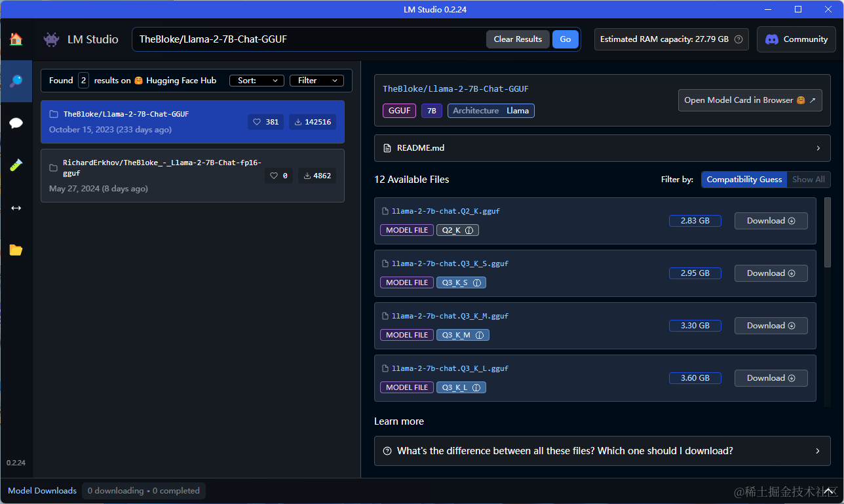
Task: Open the Playground test tube icon
Action: [x=16, y=165]
